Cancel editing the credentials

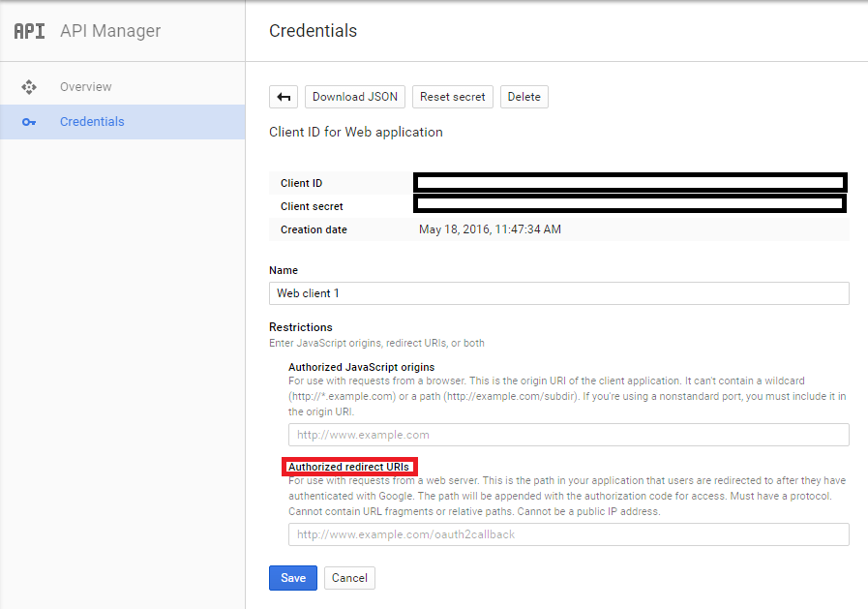(x=349, y=578)
